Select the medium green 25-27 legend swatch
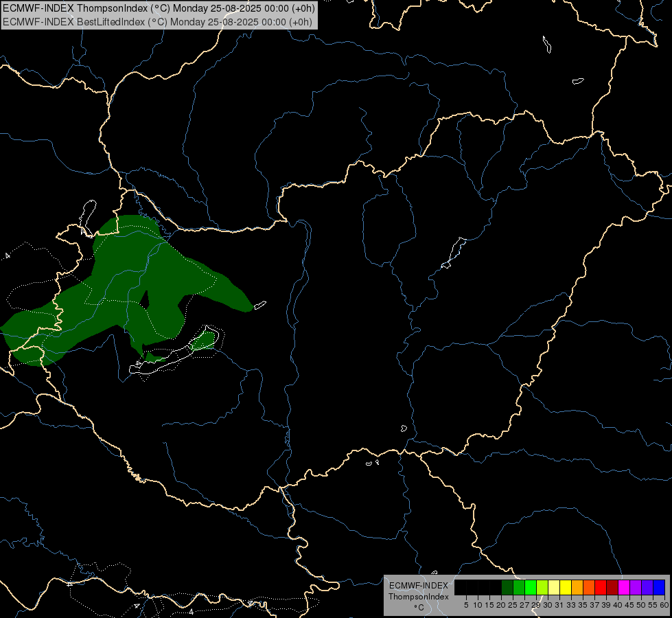This screenshot has height=618, width=672. tap(519, 587)
